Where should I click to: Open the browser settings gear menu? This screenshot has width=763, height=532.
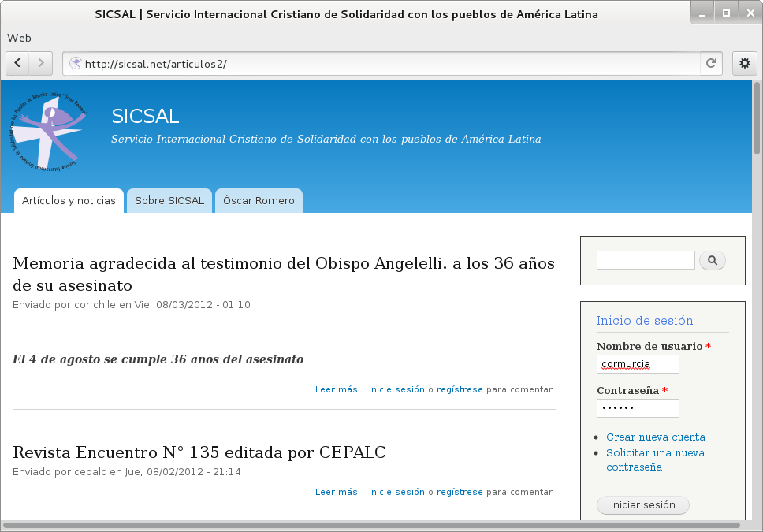[744, 64]
